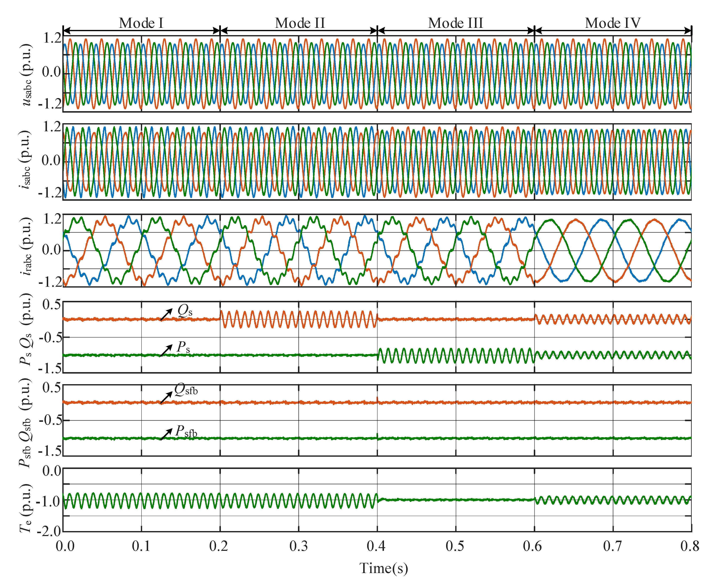Click the Mode I label
Viewport: 721px width, 588px height.
[x=141, y=23]
